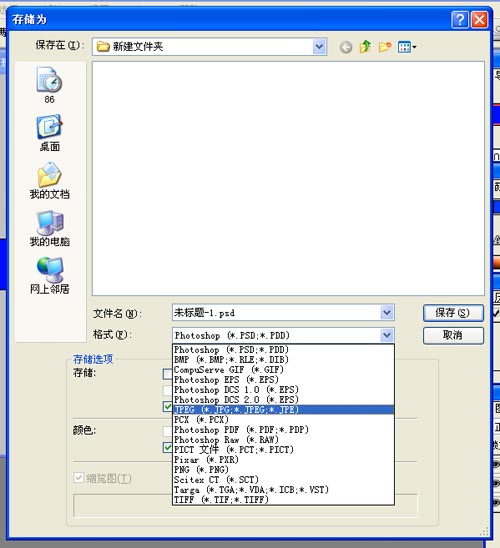Expand the 文件名 dropdown arrow
The width and height of the screenshot is (500, 548).
(387, 312)
